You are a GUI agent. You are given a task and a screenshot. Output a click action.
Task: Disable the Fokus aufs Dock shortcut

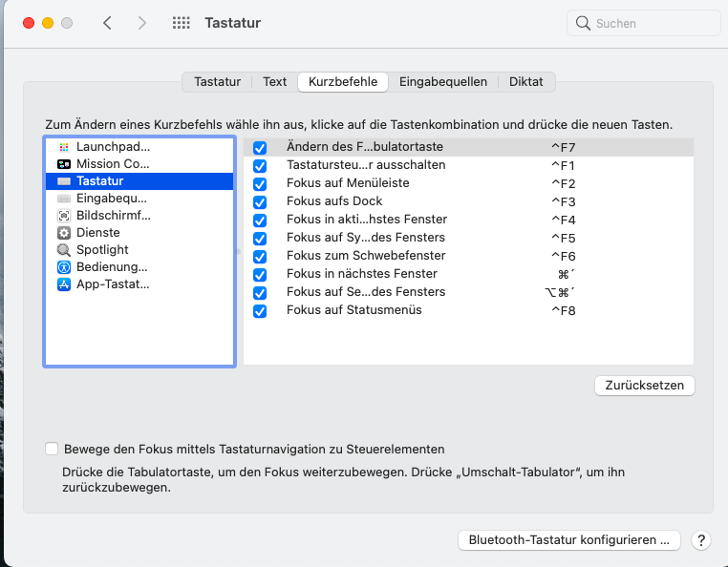point(260,202)
